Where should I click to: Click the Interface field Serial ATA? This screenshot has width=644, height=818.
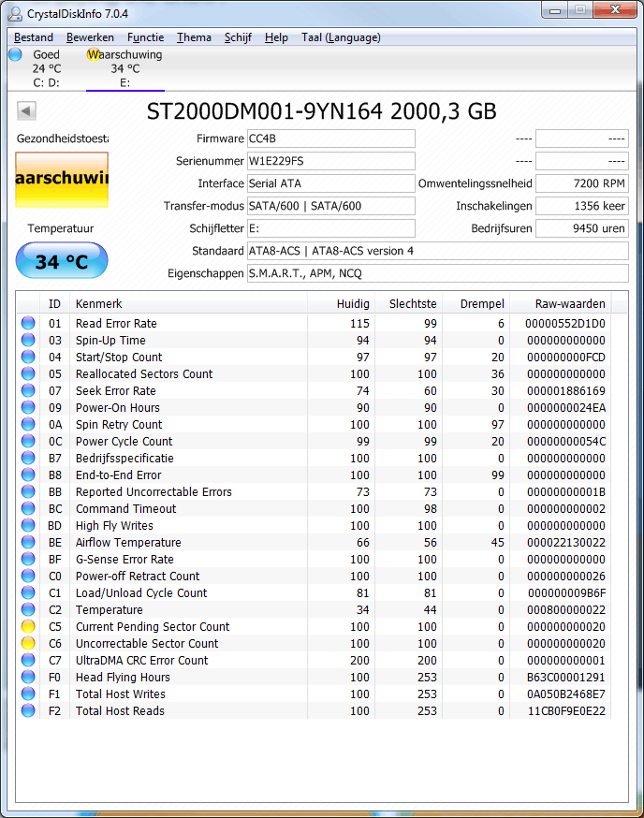pos(330,183)
